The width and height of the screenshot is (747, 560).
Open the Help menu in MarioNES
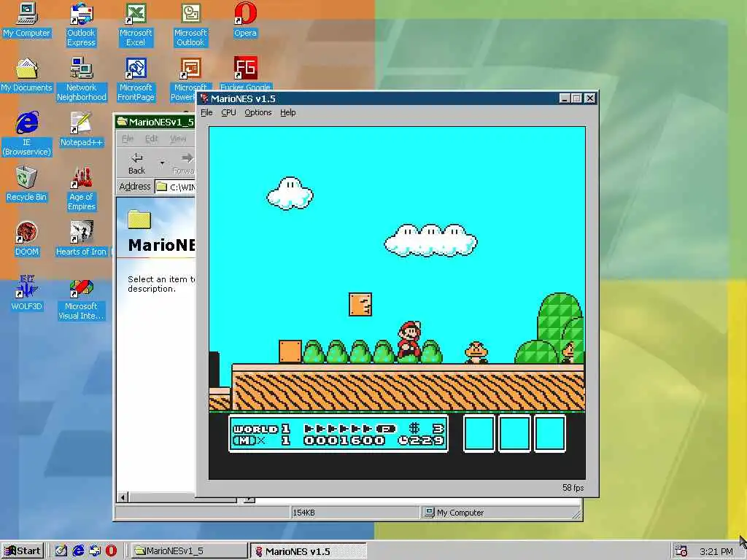point(287,113)
